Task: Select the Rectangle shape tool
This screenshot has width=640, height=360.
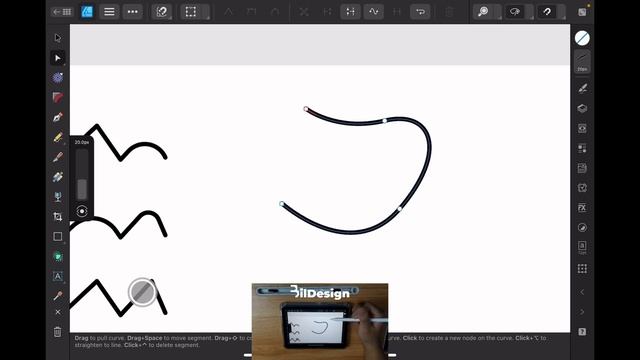Action: 58,236
